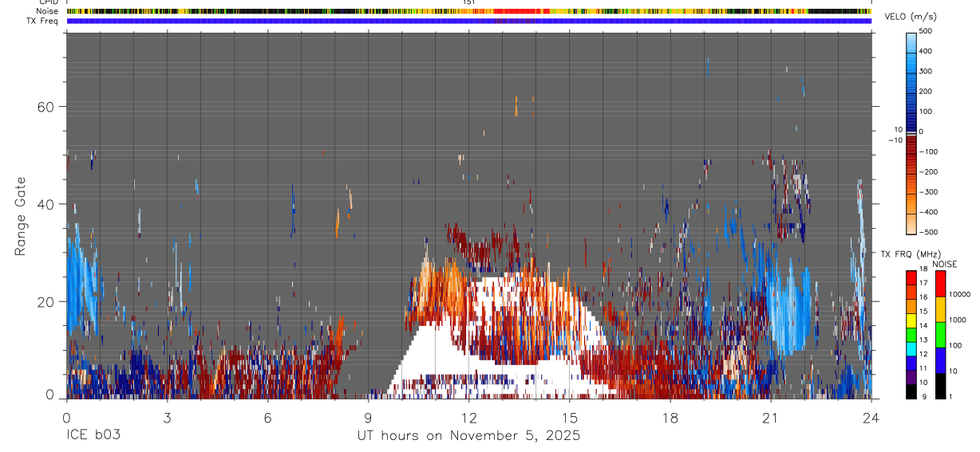Click the '200' velocity scale label

pyautogui.click(x=927, y=92)
